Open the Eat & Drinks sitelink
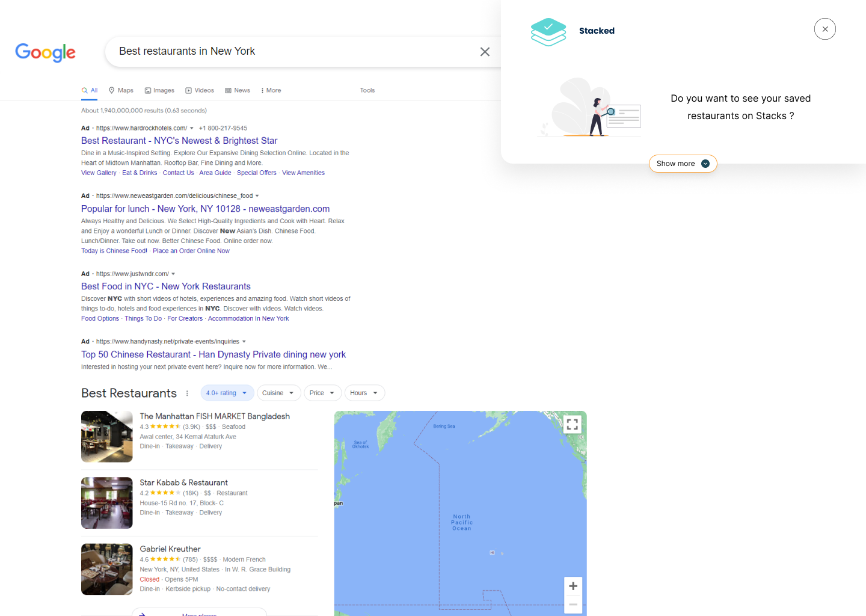This screenshot has width=866, height=616. point(140,173)
